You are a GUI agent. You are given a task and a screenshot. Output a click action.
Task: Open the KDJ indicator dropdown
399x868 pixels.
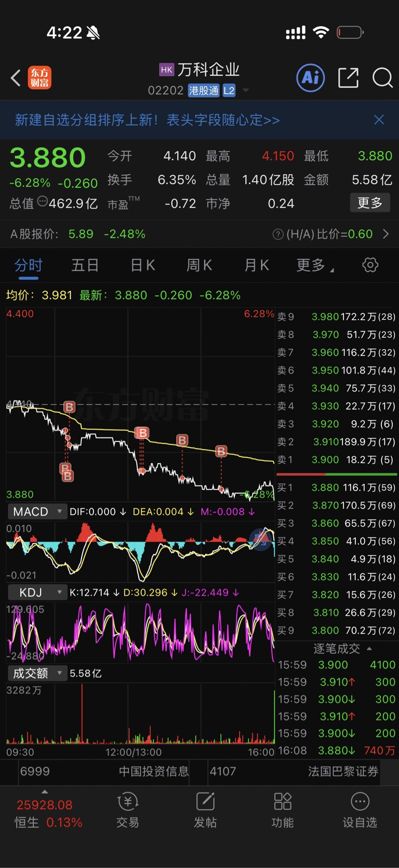[37, 593]
